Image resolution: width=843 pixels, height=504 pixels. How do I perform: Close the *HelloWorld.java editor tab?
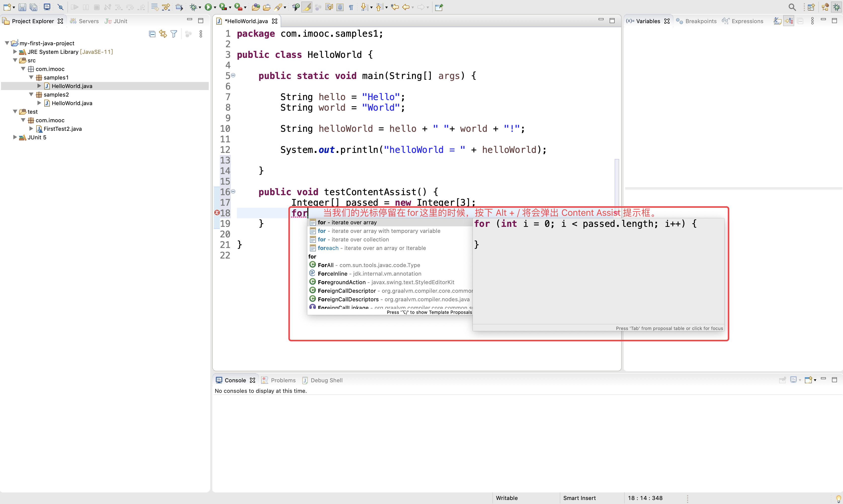[275, 21]
